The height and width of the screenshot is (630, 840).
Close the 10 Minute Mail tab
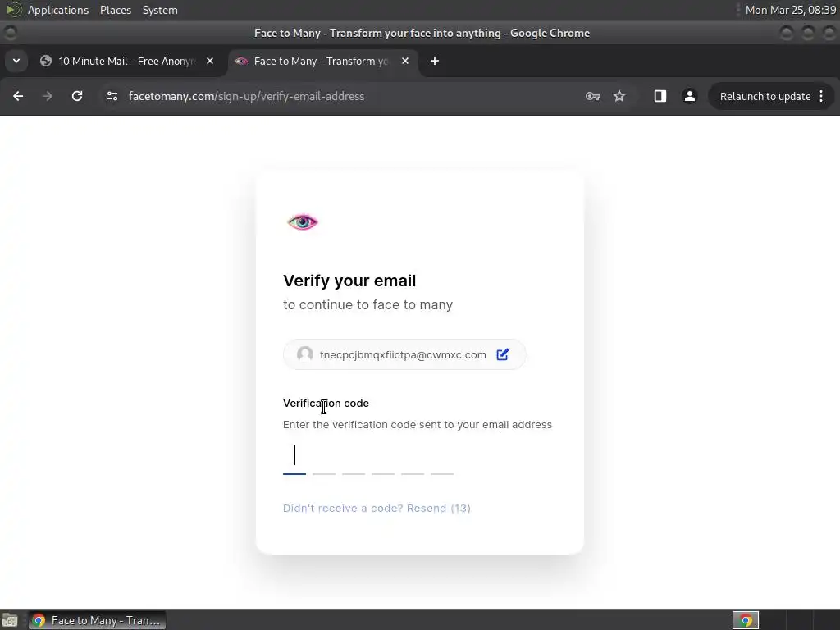(x=210, y=61)
